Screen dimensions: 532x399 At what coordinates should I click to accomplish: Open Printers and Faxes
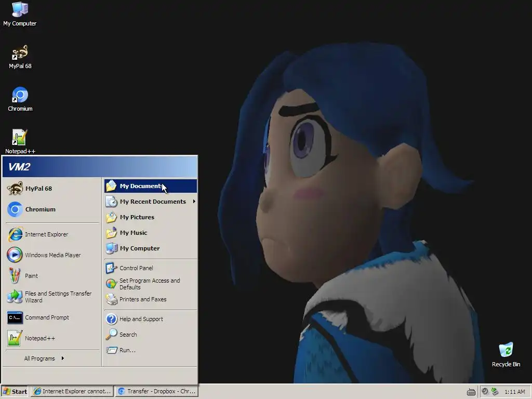151,299
